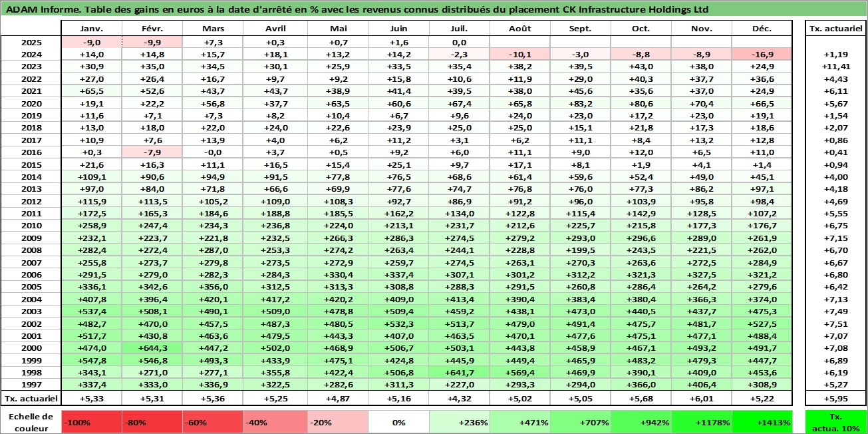The image size is (868, 434).
Task: Click the Janv. column header
Action: [x=91, y=29]
